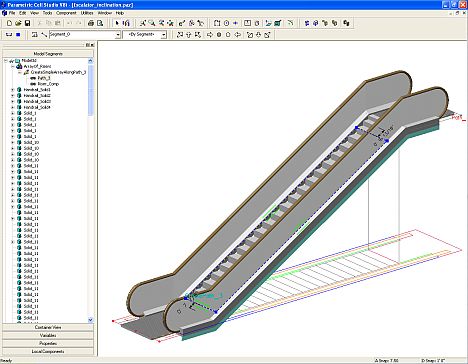This screenshot has height=364, width=468.
Task: Collapse the CreateSimpleArrayAlongPath_3 node
Action: [19, 72]
